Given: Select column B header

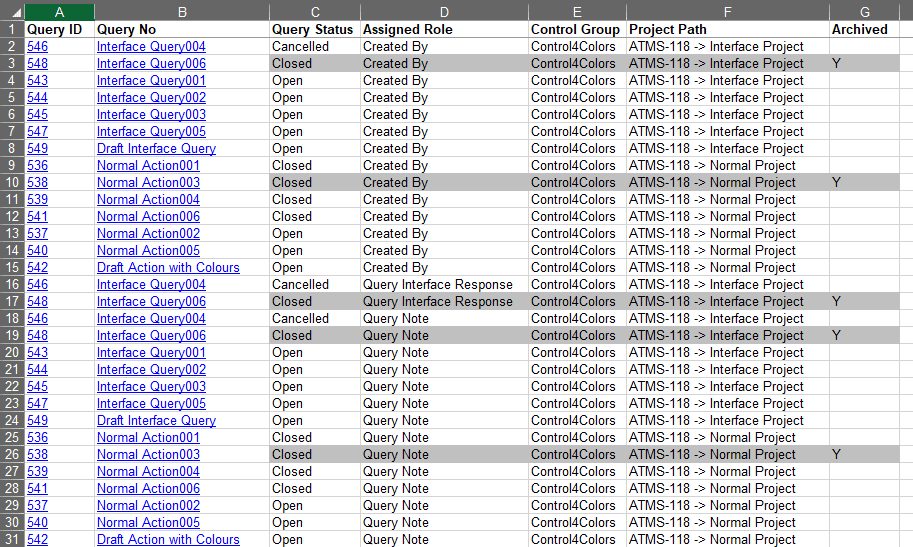Looking at the screenshot, I should (182, 12).
